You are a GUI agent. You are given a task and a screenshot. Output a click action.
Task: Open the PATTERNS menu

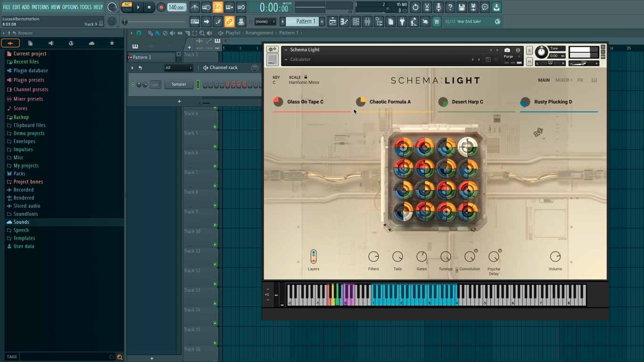40,7
